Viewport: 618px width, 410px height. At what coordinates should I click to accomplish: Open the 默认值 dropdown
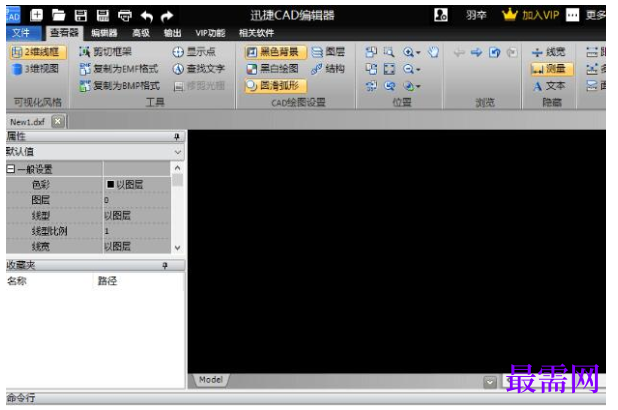tap(178, 152)
